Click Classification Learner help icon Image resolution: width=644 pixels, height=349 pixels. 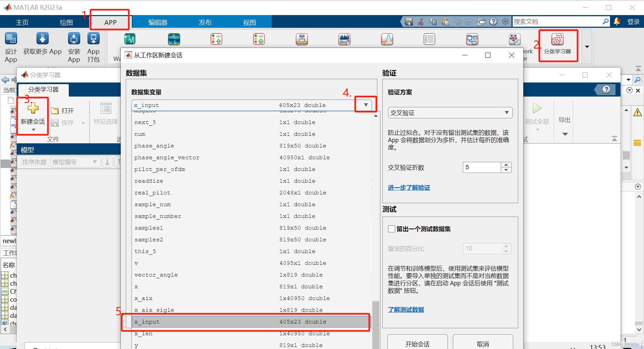tap(606, 90)
